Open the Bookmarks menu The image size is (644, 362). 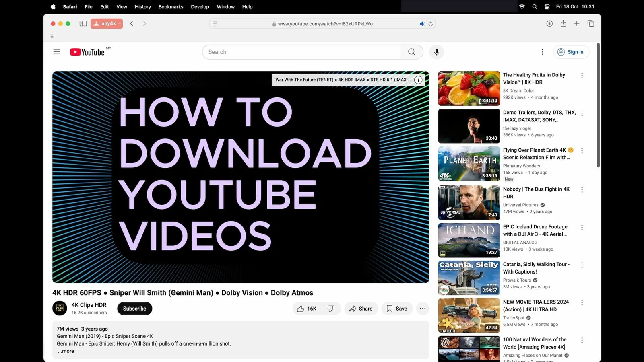171,6
